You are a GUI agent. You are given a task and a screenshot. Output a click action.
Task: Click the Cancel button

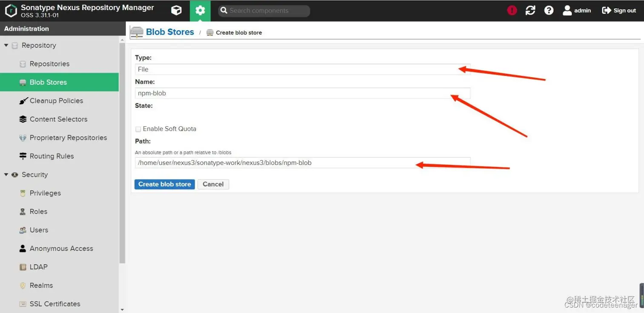pyautogui.click(x=213, y=184)
